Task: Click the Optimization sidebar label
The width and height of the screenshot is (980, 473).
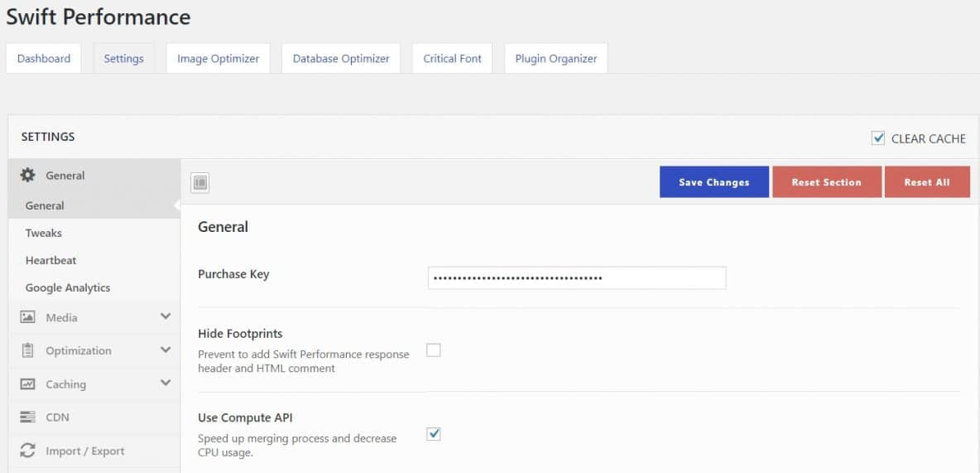Action: (79, 351)
